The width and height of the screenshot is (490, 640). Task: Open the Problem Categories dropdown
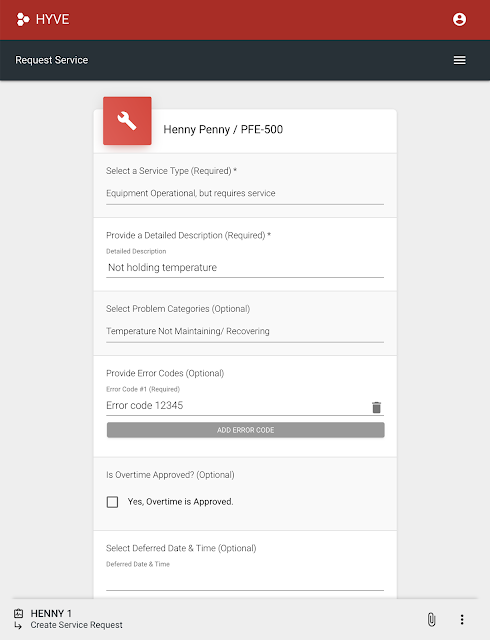pos(245,331)
